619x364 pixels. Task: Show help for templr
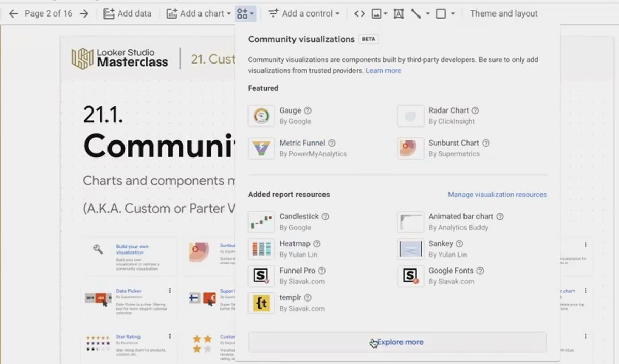pyautogui.click(x=308, y=298)
